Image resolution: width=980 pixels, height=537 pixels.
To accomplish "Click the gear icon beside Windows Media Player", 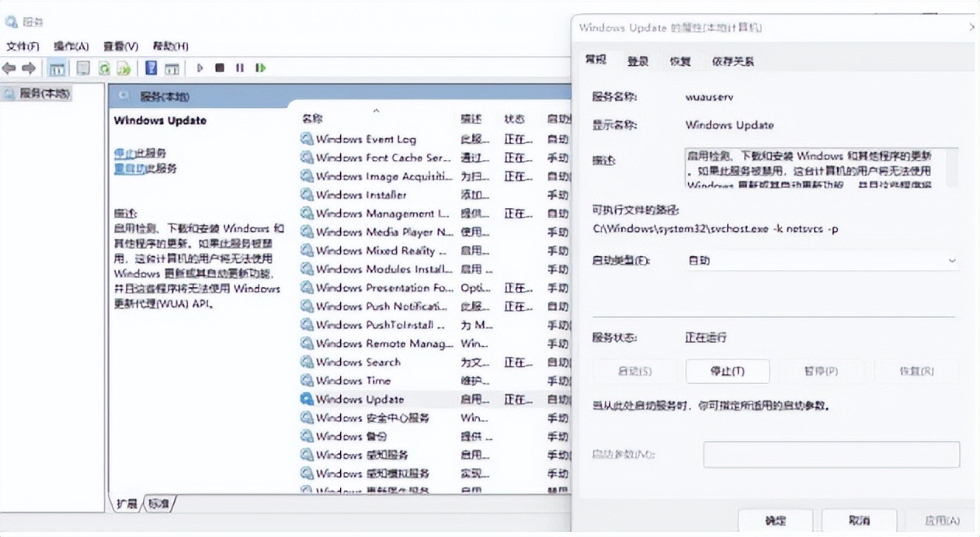I will click(307, 232).
